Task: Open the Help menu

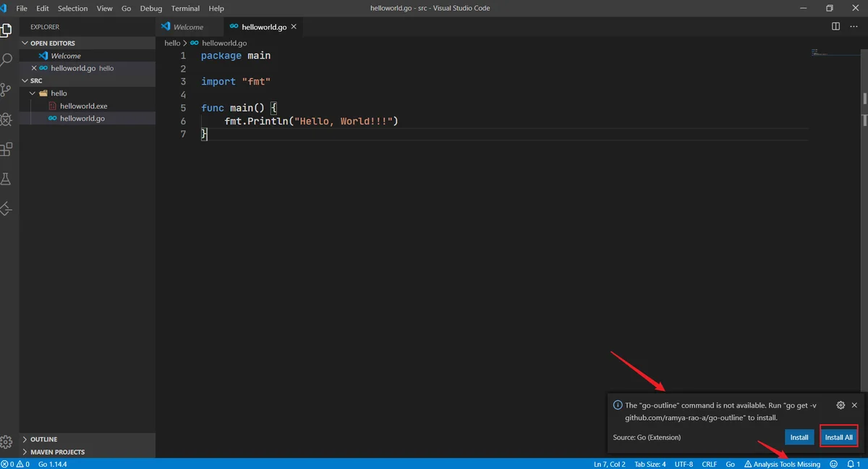Action: [216, 8]
